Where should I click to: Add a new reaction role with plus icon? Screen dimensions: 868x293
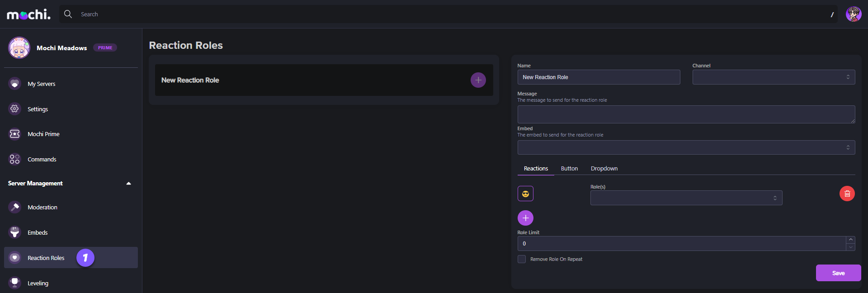coord(478,80)
